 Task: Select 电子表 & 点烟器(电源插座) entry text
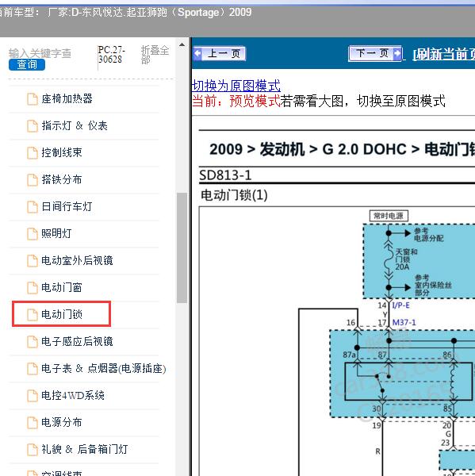click(x=104, y=368)
